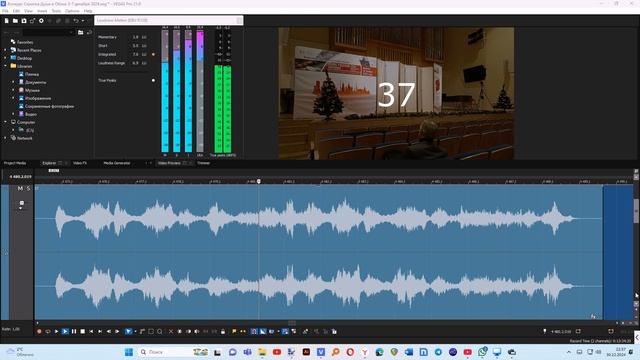Image resolution: width=640 pixels, height=360 pixels.
Task: Switch to the Video FX tab
Action: [x=80, y=163]
